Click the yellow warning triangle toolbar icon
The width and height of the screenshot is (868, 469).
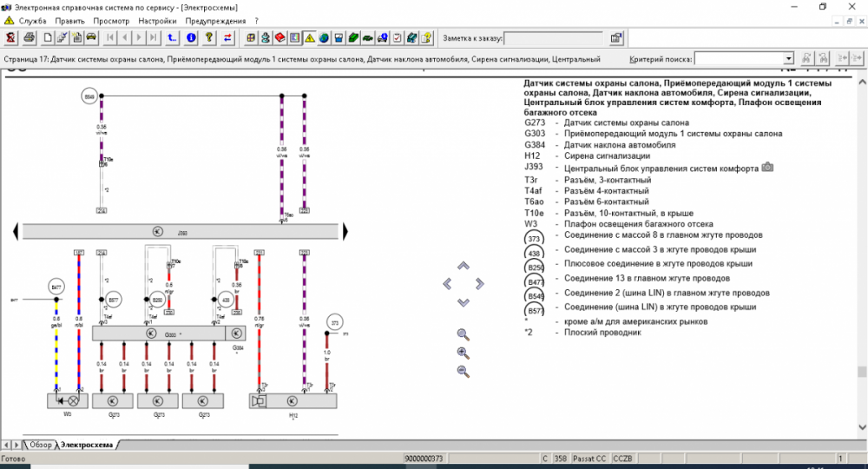[309, 37]
